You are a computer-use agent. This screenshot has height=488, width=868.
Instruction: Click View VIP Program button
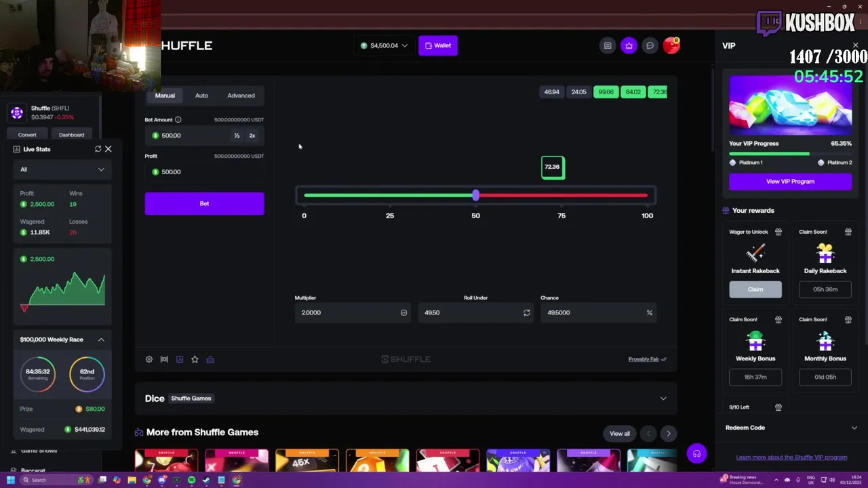(x=790, y=182)
